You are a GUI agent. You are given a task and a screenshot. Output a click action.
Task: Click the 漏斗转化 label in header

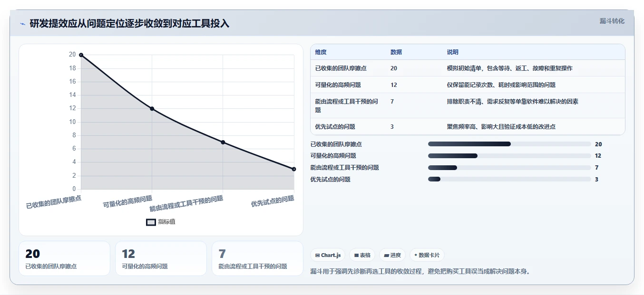612,21
